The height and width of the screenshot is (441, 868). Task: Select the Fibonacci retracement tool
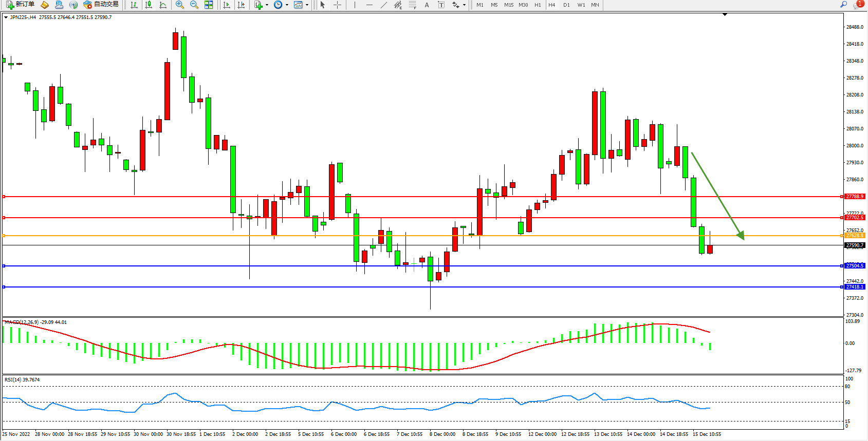(412, 5)
